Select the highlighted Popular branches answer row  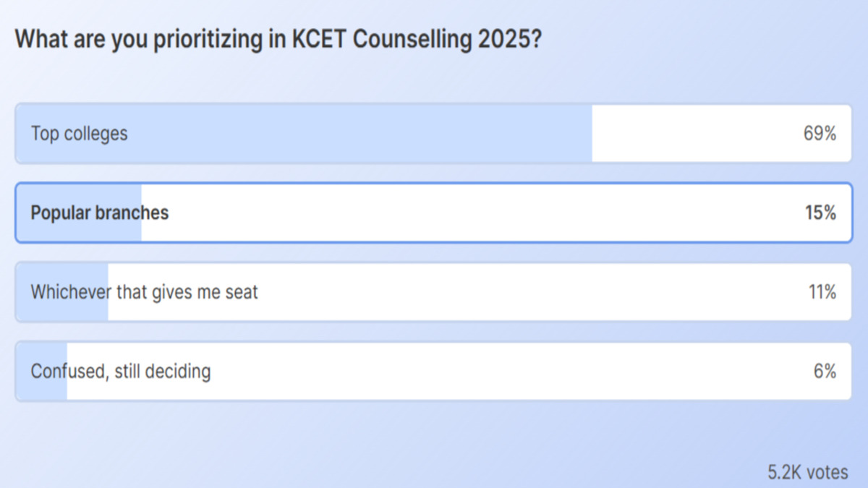434,213
